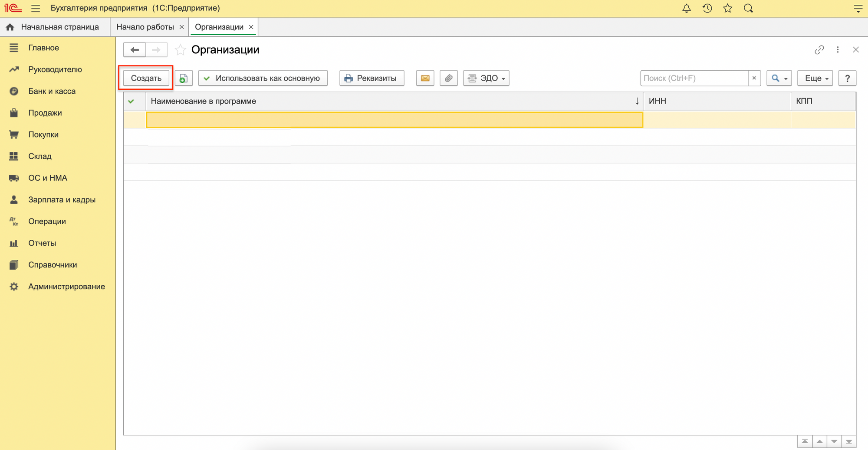Viewport: 868px width, 450px height.
Task: Click the Создать button
Action: pyautogui.click(x=146, y=78)
